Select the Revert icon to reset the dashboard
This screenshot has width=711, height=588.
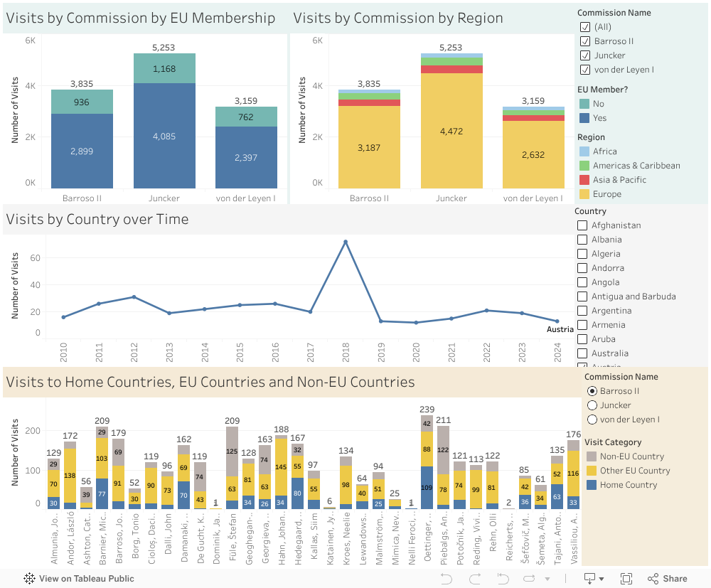pyautogui.click(x=503, y=578)
